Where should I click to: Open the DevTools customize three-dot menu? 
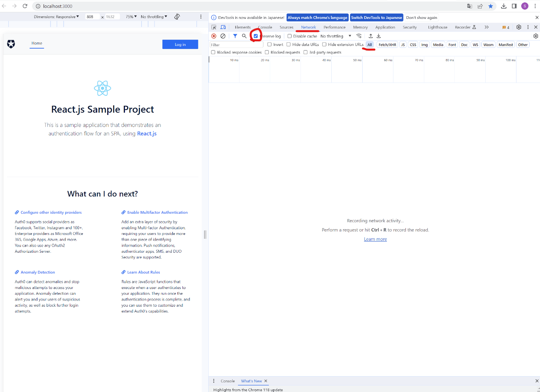click(x=528, y=27)
